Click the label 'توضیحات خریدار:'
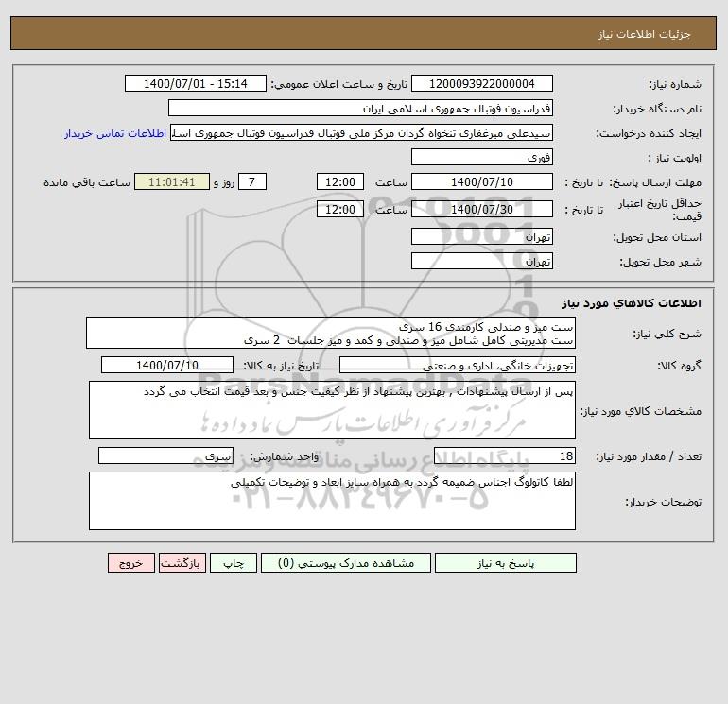The width and height of the screenshot is (728, 704). click(x=664, y=502)
